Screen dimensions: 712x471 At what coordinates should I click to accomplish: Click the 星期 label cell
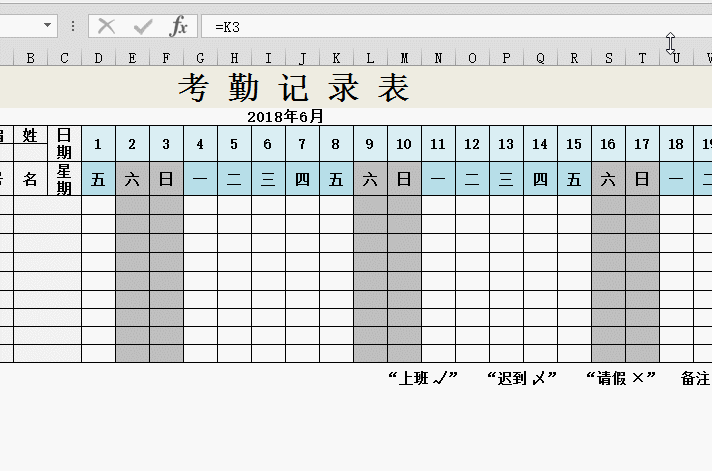[64, 179]
